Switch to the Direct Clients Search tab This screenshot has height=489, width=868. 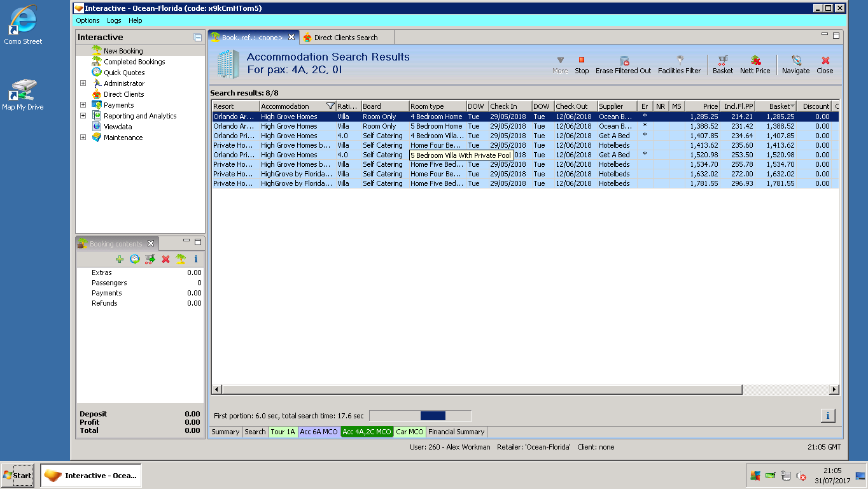[x=346, y=38]
